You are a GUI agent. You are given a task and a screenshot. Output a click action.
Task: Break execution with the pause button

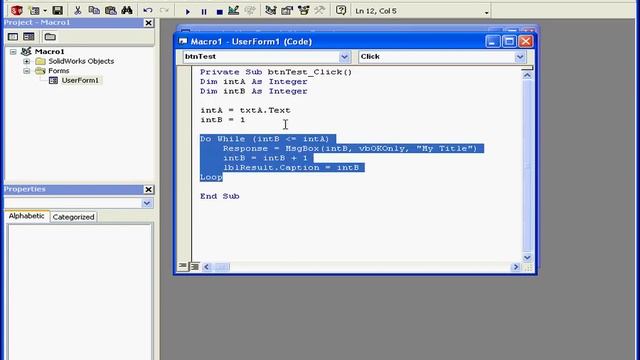pos(204,11)
